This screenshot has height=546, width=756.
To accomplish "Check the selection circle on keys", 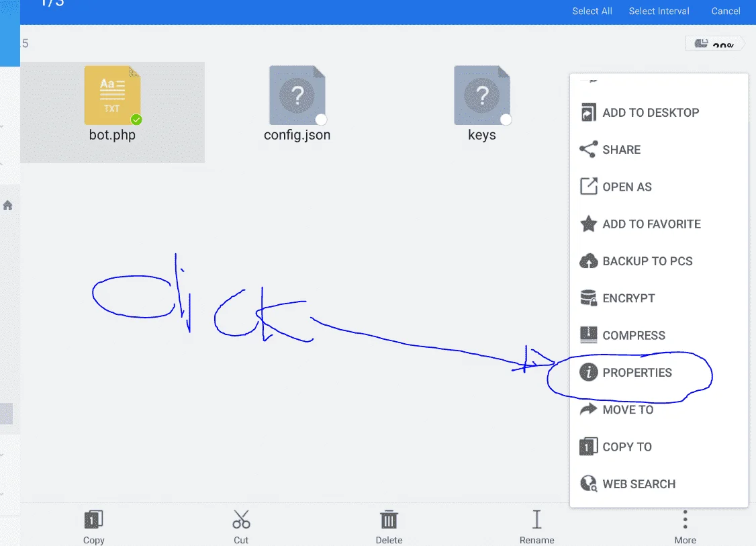I will [506, 119].
